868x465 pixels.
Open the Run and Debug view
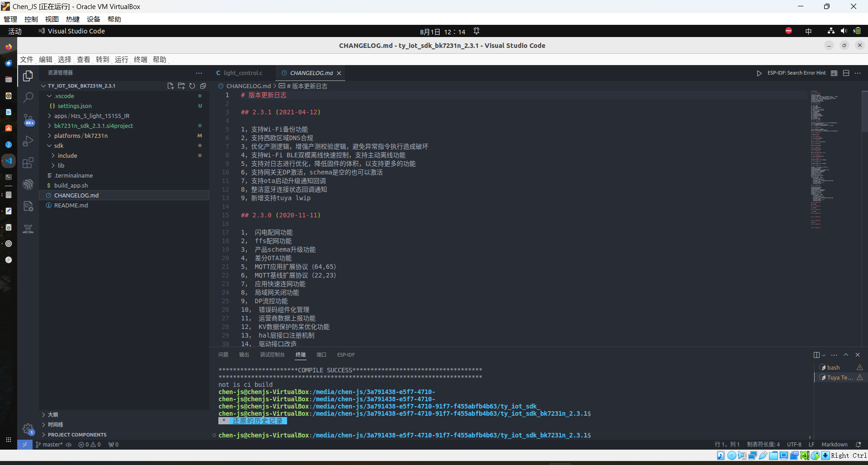click(x=28, y=141)
